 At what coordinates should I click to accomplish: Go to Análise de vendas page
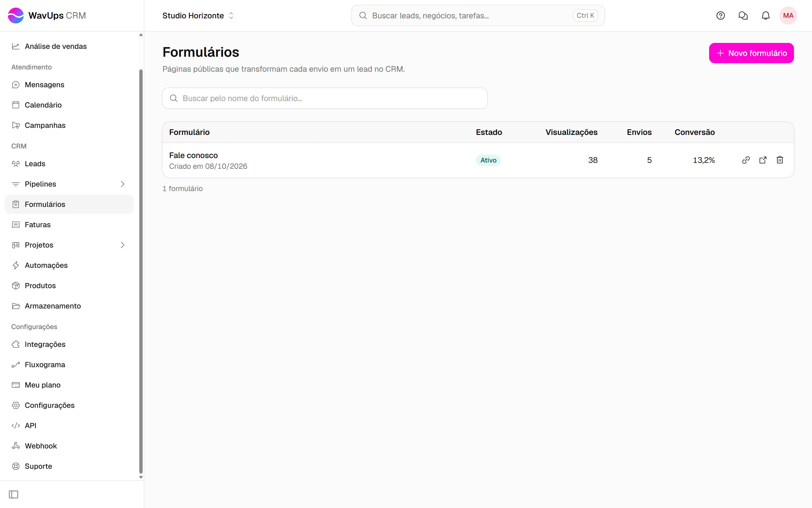click(x=69, y=46)
